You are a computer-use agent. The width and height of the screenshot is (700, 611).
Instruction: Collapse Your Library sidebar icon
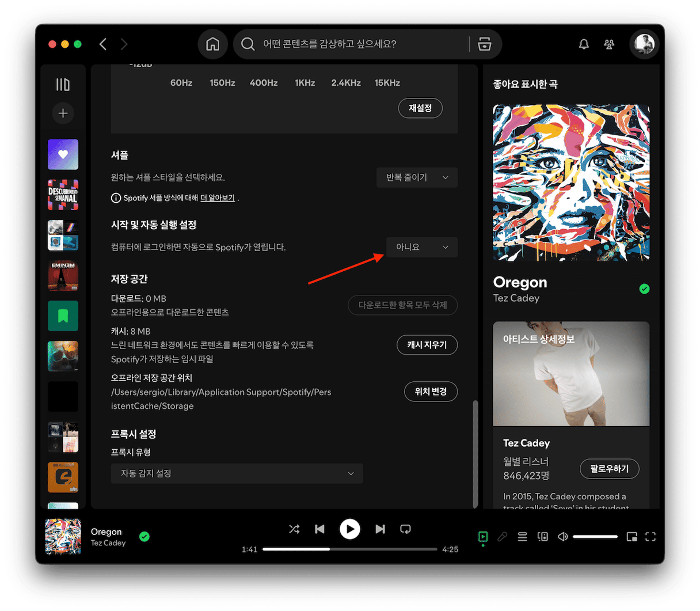pos(63,85)
